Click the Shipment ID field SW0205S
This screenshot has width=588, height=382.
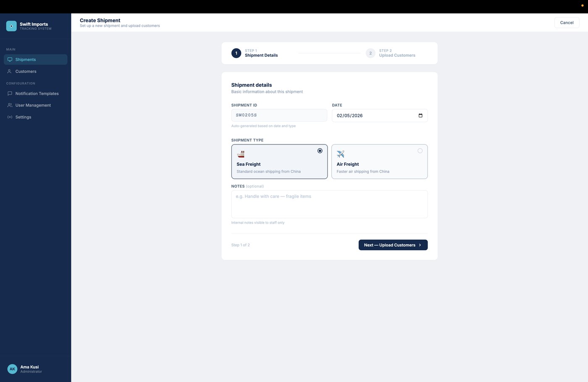[279, 115]
